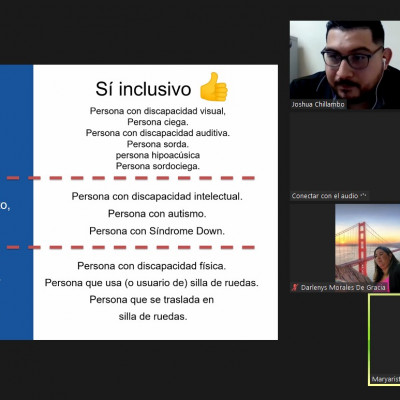Image resolution: width=400 pixels, height=400 pixels.
Task: Click the line Persona con discapacidad física
Action: pos(152,266)
